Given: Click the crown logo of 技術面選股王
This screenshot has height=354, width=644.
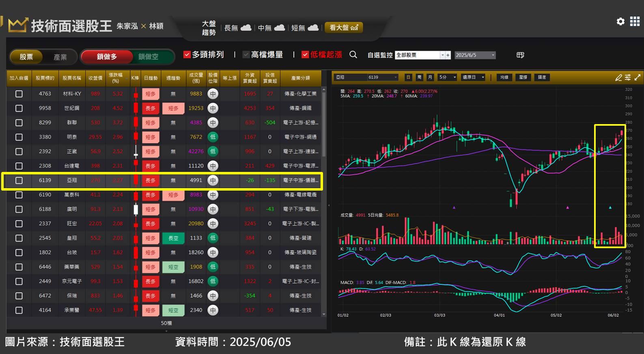Looking at the screenshot, I should pos(18,25).
